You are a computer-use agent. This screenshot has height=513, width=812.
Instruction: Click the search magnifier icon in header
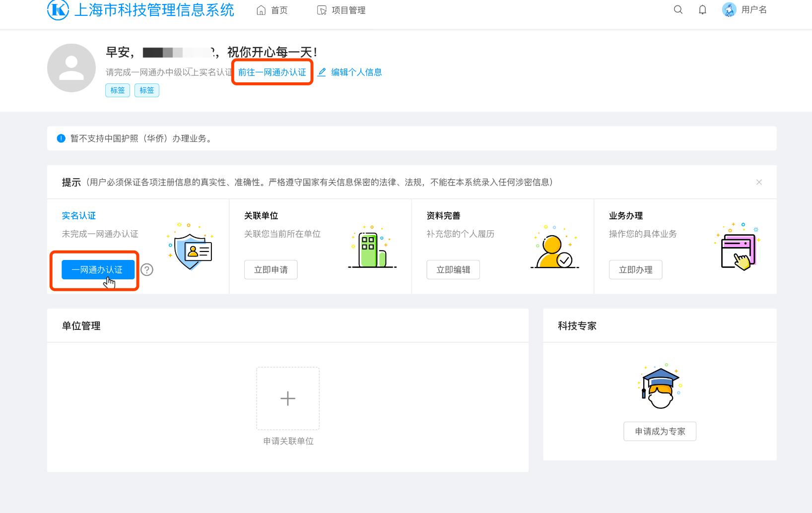[678, 10]
